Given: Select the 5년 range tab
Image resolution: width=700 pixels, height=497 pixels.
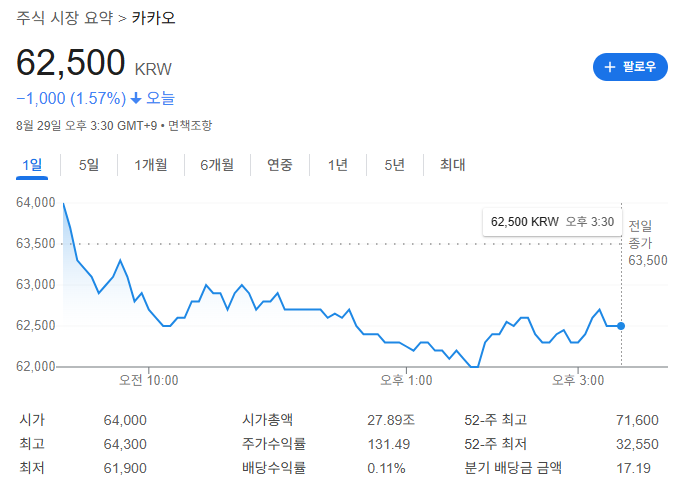Looking at the screenshot, I should pos(395,165).
